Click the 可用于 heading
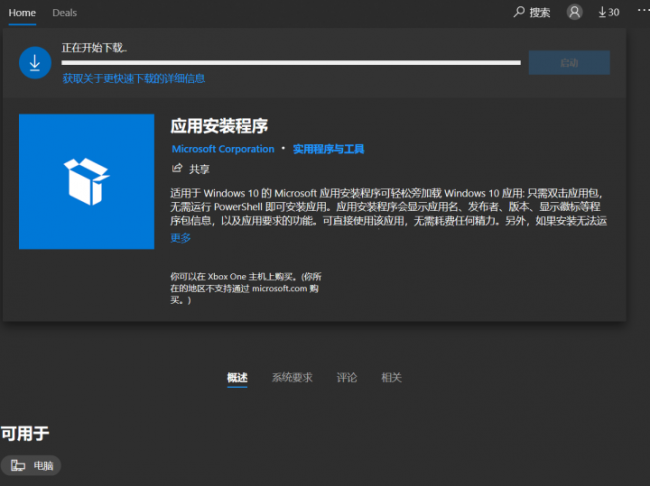650x486 pixels. (25, 434)
